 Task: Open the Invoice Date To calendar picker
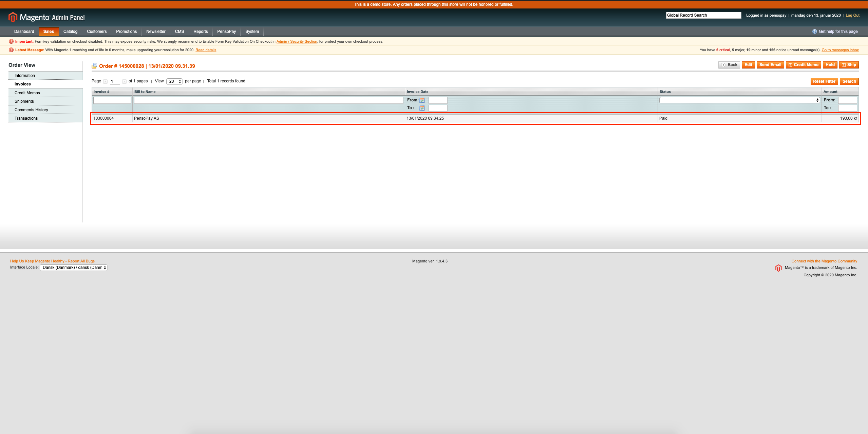[x=422, y=108]
